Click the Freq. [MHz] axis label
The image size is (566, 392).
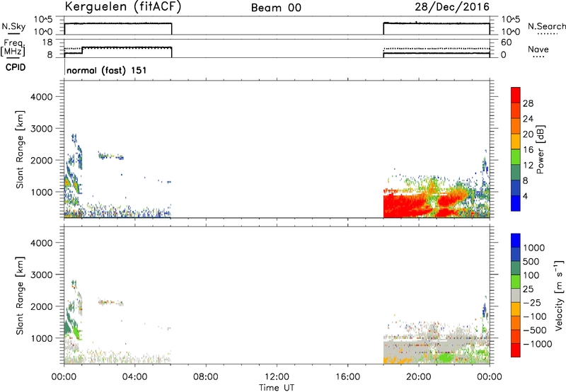tap(13, 47)
